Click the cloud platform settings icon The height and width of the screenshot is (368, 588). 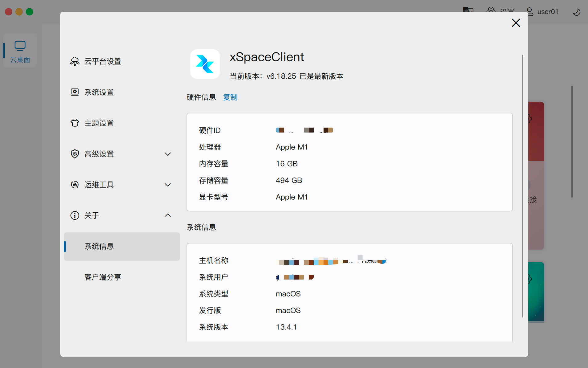(x=75, y=61)
